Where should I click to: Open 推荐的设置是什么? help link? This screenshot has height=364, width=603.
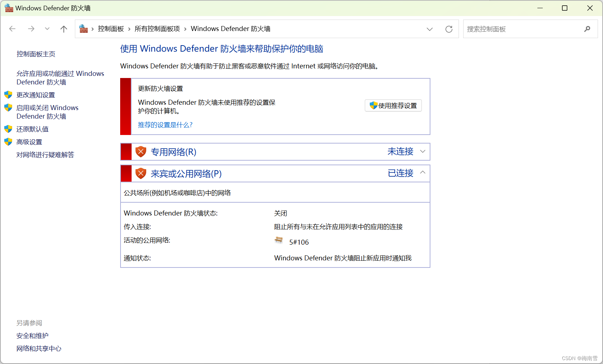click(165, 125)
